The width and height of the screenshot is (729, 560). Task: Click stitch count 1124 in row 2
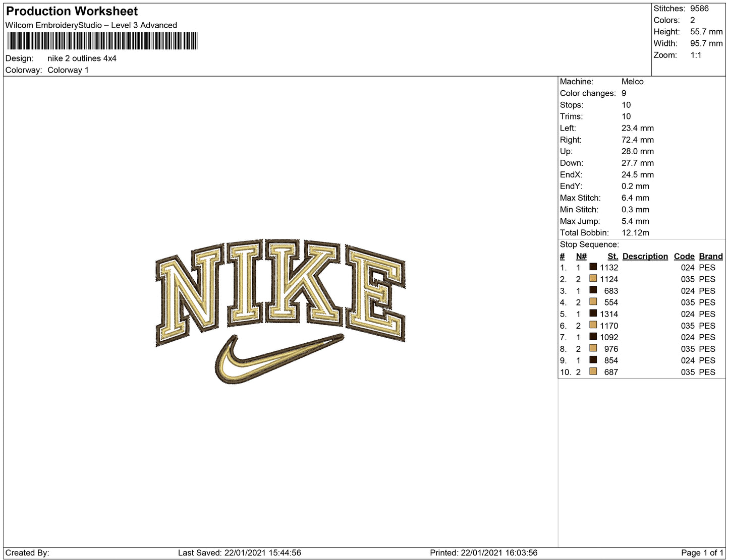coord(609,279)
